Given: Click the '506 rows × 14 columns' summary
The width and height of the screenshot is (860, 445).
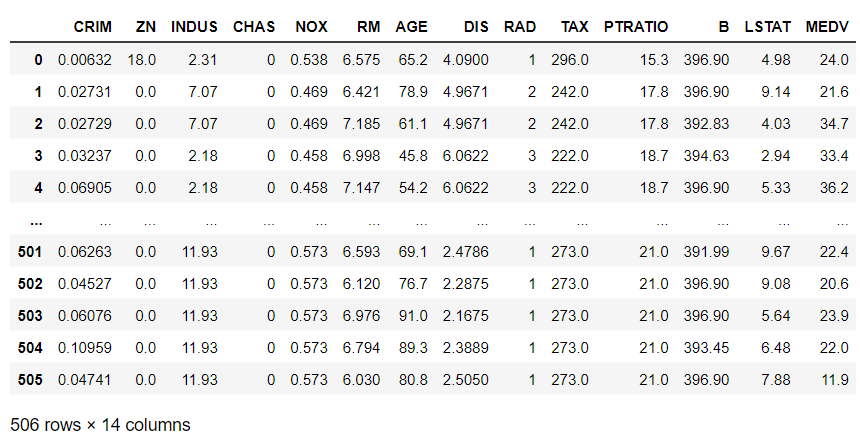Looking at the screenshot, I should [100, 425].
